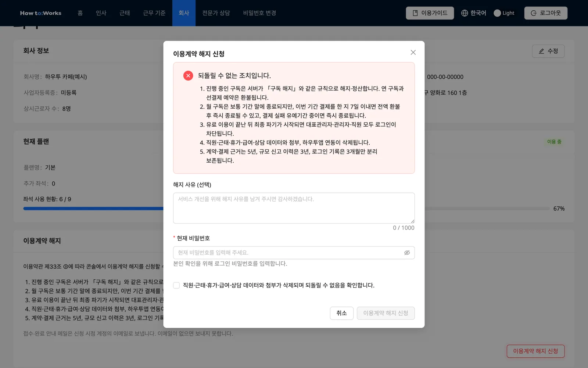Click the 현재 플랜 section heading
This screenshot has width=588, height=368.
(36, 142)
